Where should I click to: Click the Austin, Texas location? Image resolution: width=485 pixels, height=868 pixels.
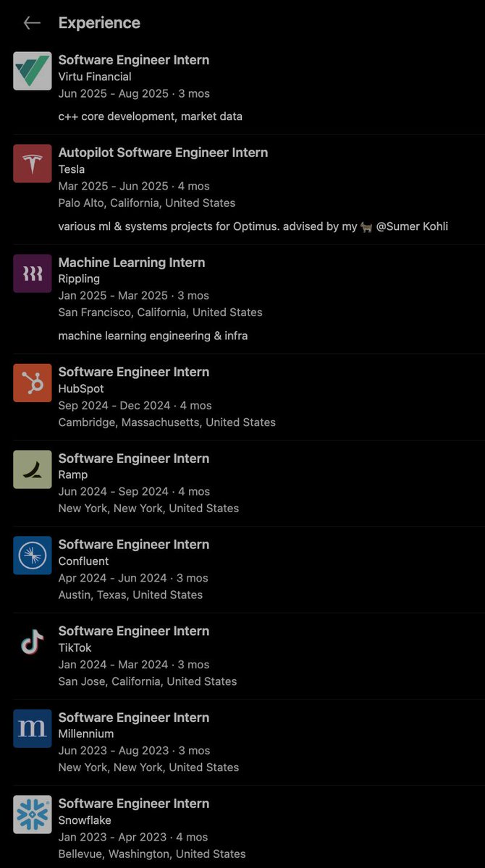(130, 595)
